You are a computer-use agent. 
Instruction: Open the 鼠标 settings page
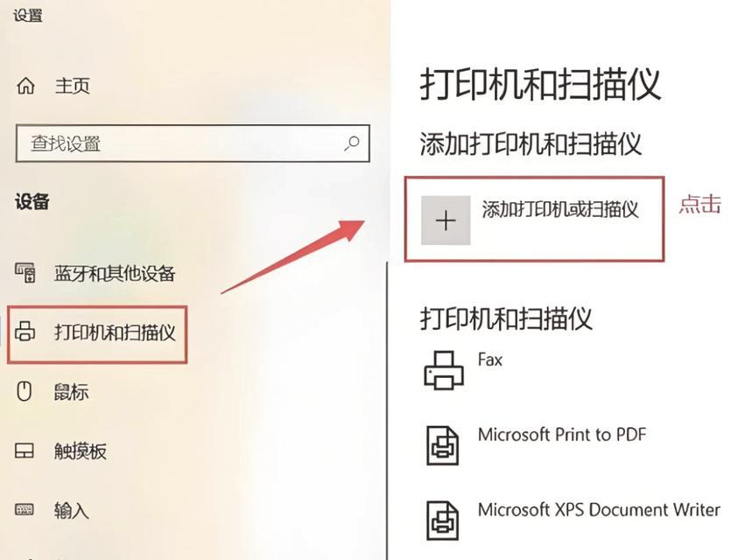point(71,392)
